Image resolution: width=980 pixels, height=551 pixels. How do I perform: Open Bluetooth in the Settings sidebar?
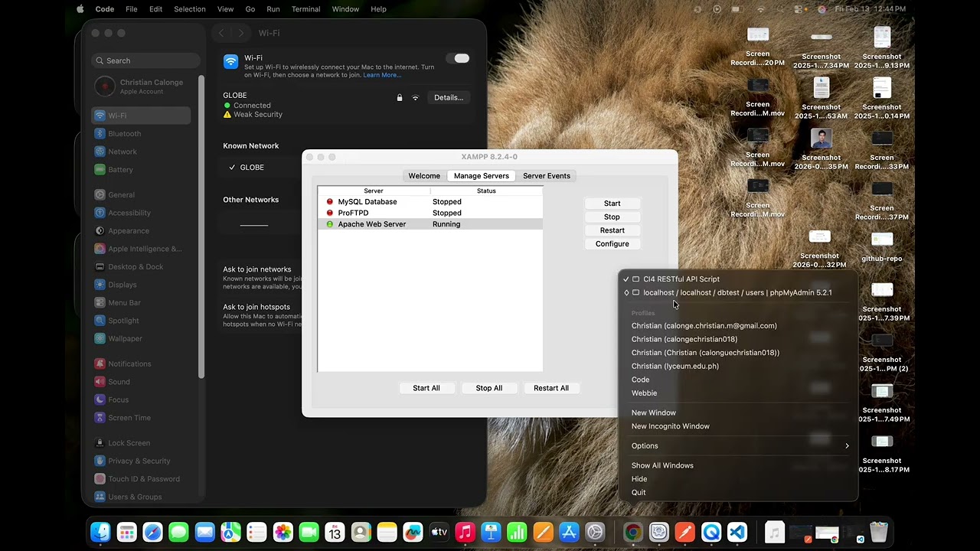pos(141,134)
